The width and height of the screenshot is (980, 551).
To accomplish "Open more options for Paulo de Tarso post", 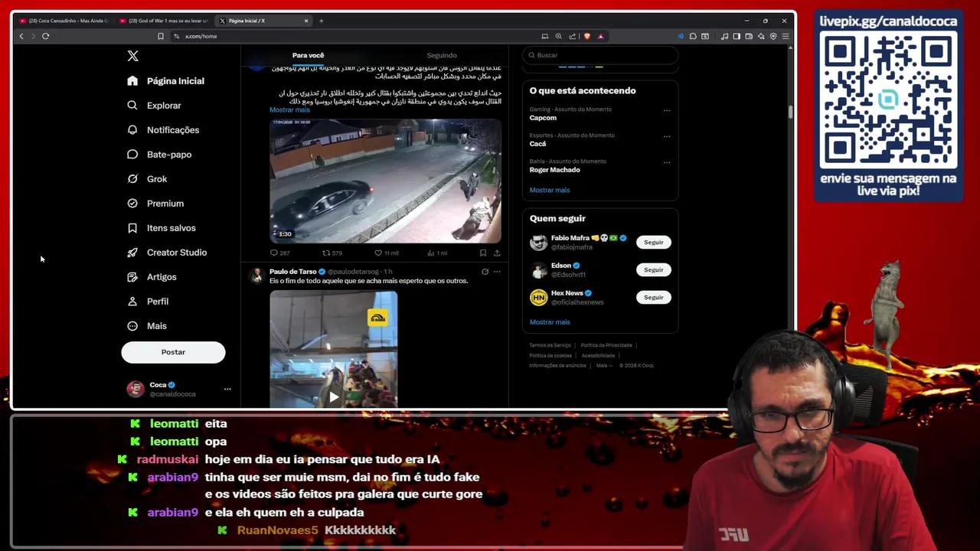I will [497, 272].
